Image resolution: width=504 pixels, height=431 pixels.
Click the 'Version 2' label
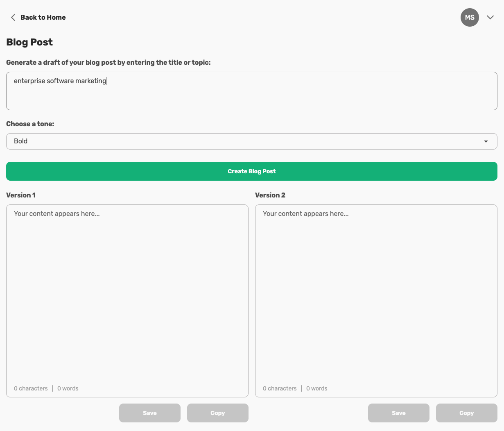click(x=270, y=195)
